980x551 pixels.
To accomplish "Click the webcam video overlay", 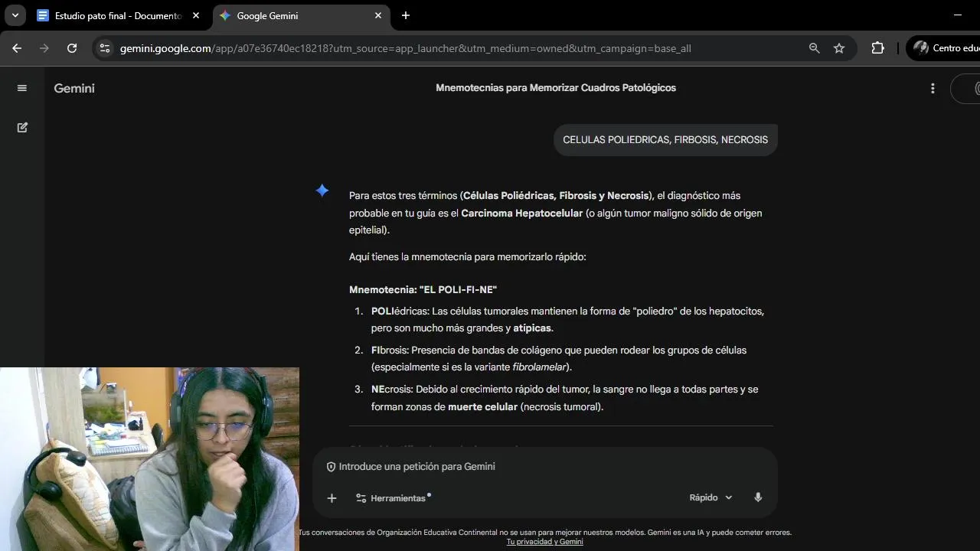I will [x=149, y=459].
